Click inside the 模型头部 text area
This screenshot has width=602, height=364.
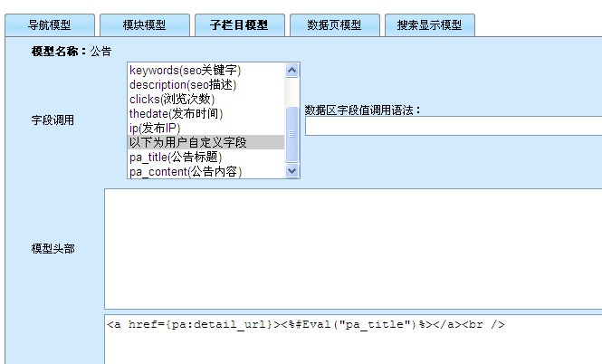point(353,248)
